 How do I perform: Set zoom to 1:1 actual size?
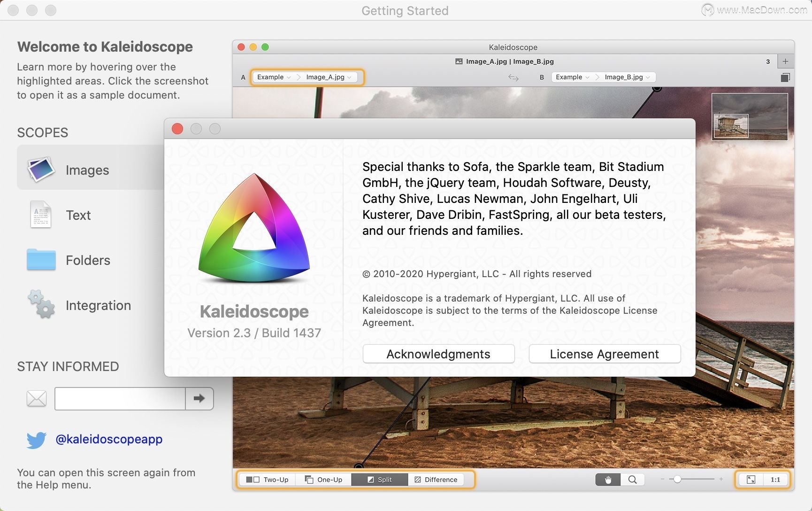click(775, 480)
